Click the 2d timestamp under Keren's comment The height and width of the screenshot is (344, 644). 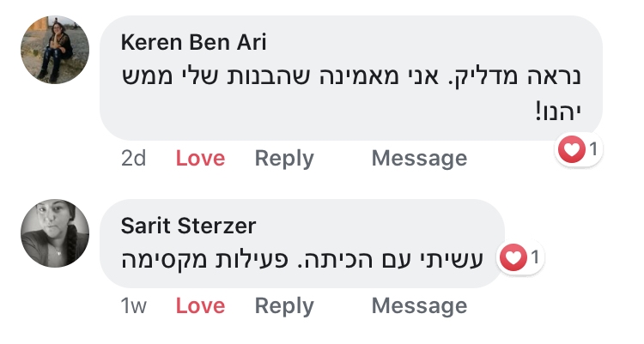point(133,159)
